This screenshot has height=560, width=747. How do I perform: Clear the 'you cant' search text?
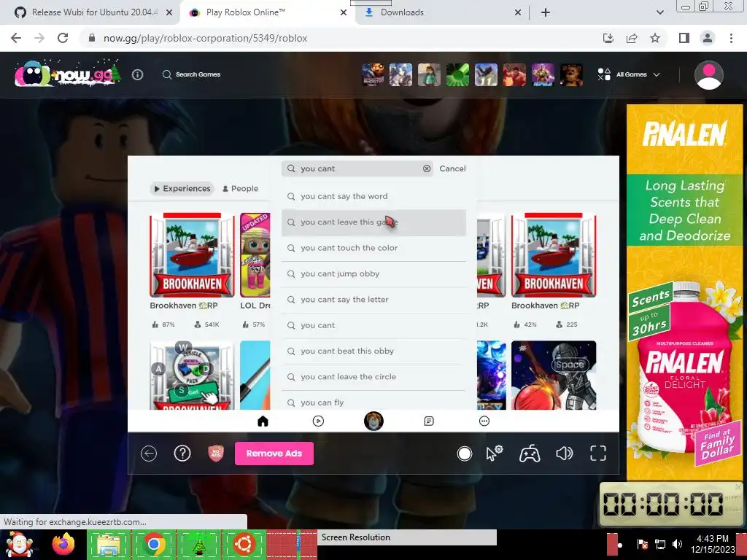click(426, 168)
